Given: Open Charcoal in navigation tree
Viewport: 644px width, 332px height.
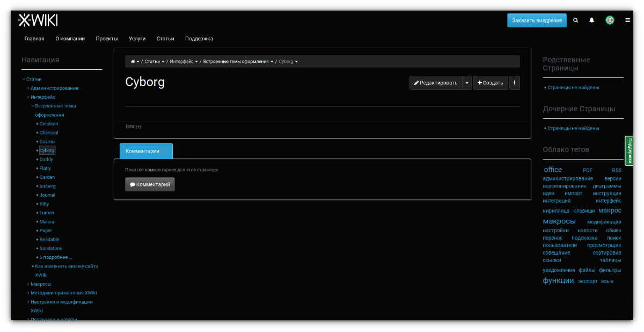Looking at the screenshot, I should pyautogui.click(x=49, y=133).
